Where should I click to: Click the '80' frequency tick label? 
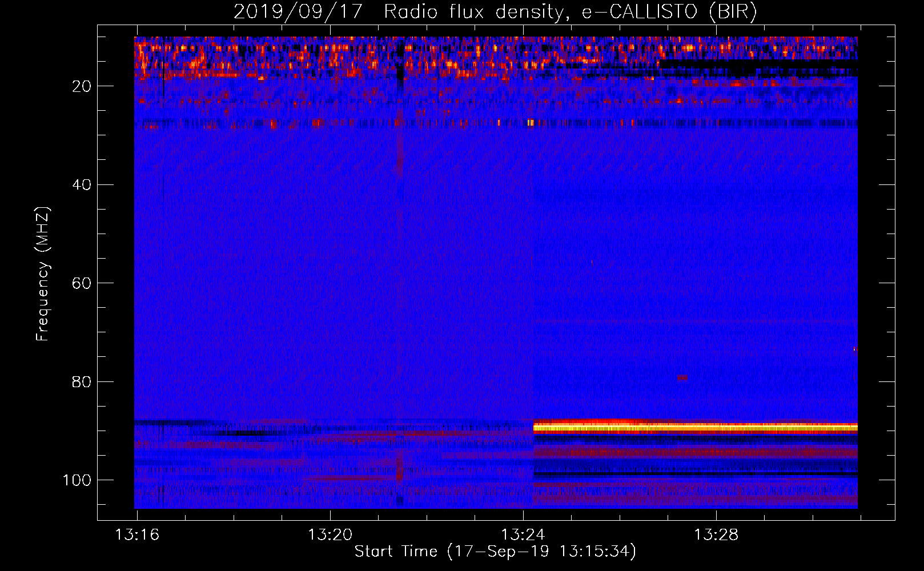(82, 382)
